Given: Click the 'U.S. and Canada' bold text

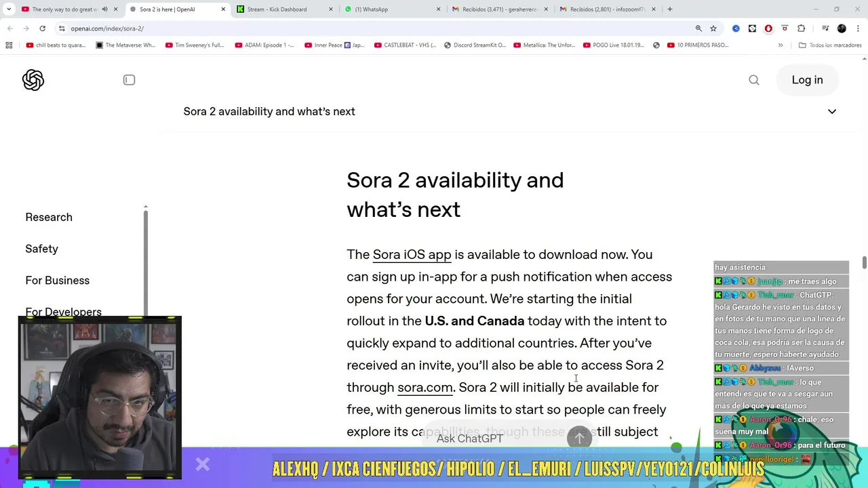Looking at the screenshot, I should click(x=475, y=321).
